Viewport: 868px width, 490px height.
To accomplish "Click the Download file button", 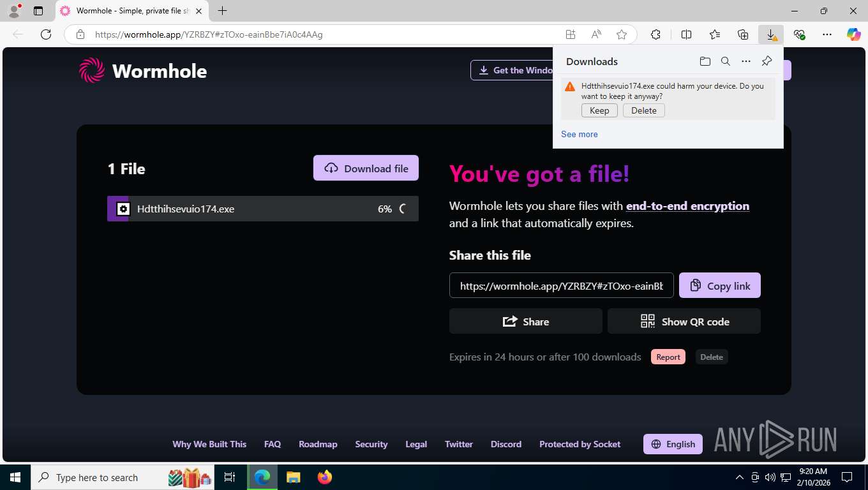I will [366, 168].
